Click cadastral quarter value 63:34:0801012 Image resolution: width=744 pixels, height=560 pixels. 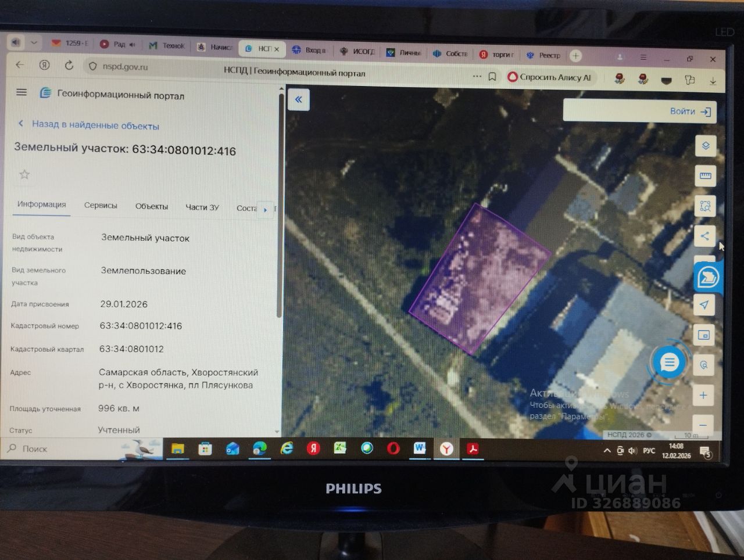tap(131, 349)
